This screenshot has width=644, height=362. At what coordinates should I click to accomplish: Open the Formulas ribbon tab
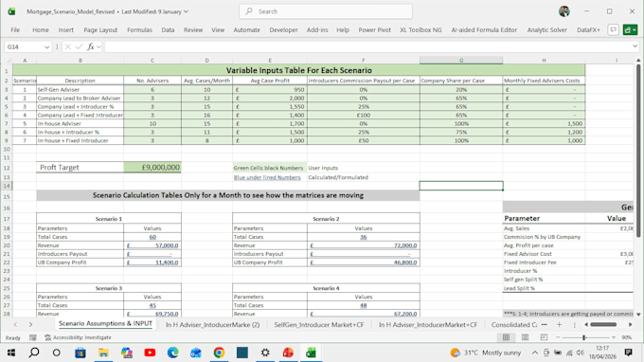click(x=139, y=30)
